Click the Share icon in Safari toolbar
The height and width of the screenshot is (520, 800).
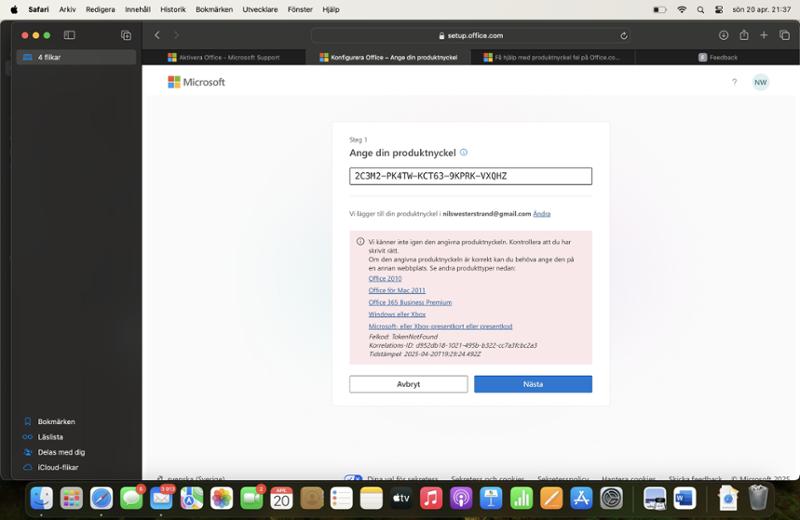[x=744, y=35]
